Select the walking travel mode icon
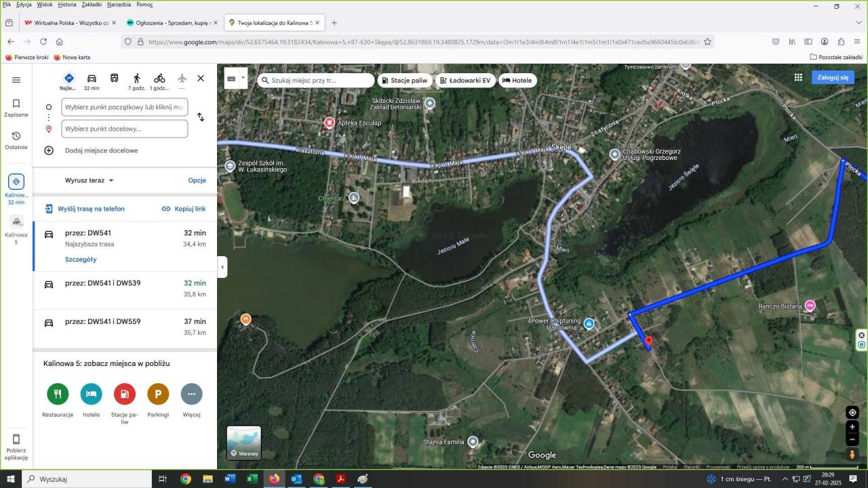Viewport: 868px width, 488px height. (137, 79)
